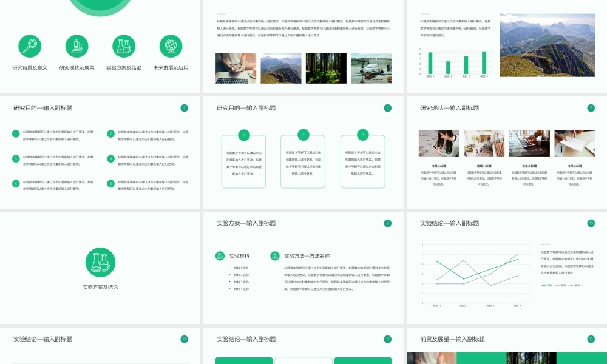607x364 pixels.
Task: Click the 未来发展及应用 label text
Action: pyautogui.click(x=171, y=68)
